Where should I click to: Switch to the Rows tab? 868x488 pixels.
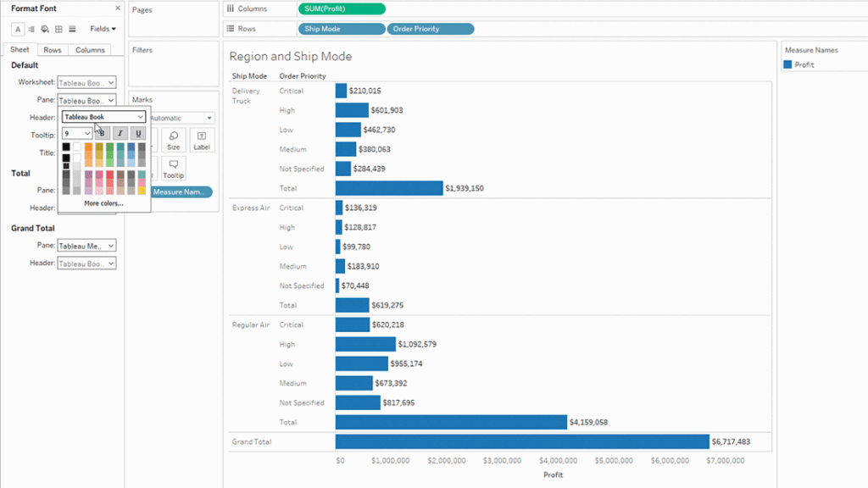click(52, 49)
